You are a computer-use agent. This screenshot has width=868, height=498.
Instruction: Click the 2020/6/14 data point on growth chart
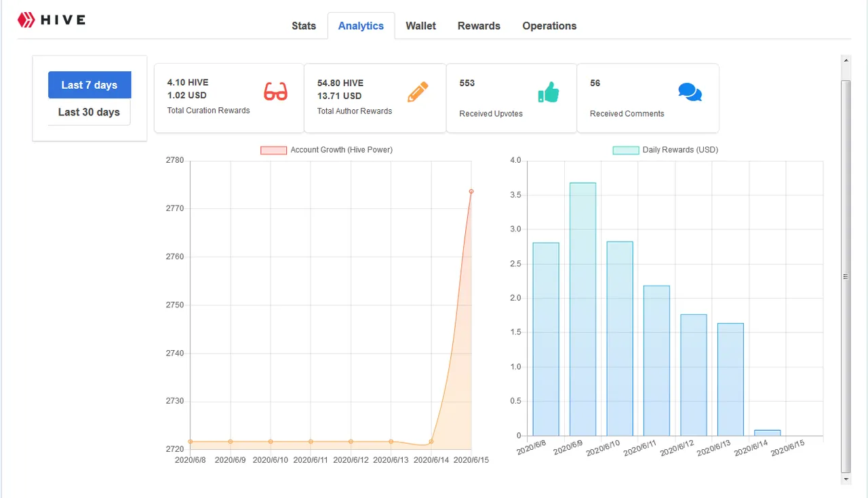[x=431, y=442]
